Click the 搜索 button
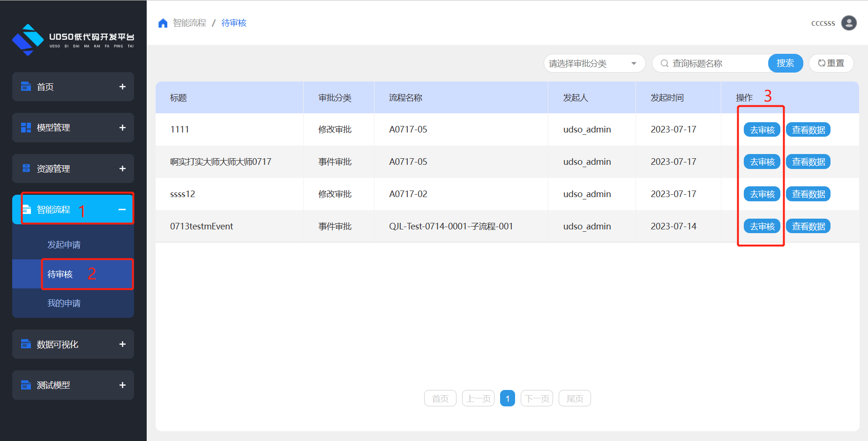868x441 pixels. click(785, 63)
